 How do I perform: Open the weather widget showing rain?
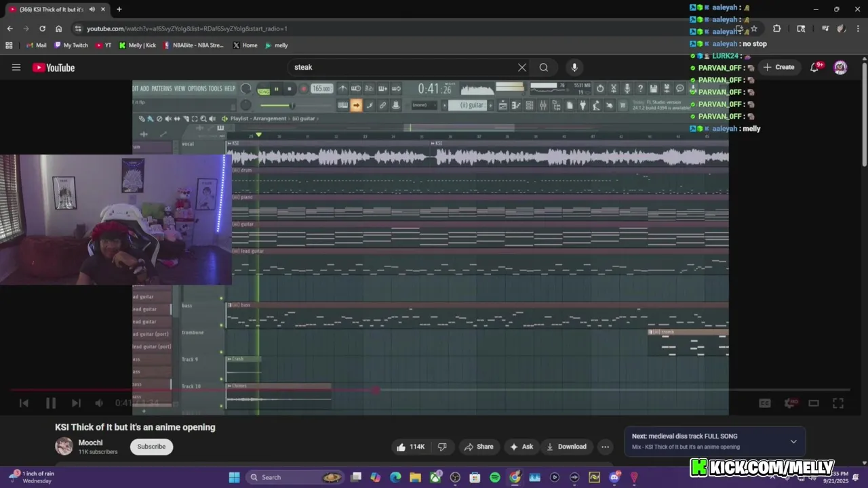(32, 477)
